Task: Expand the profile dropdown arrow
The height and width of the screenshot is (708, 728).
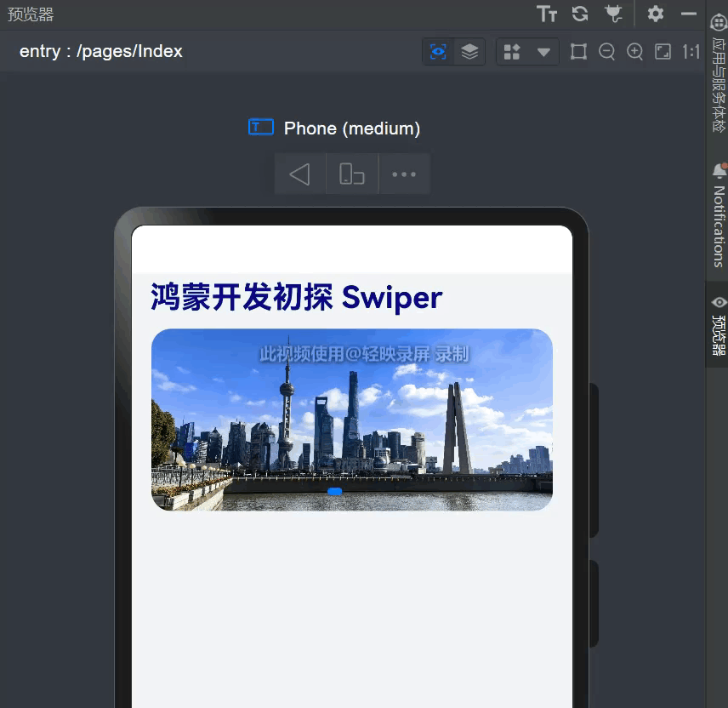Action: click(543, 52)
